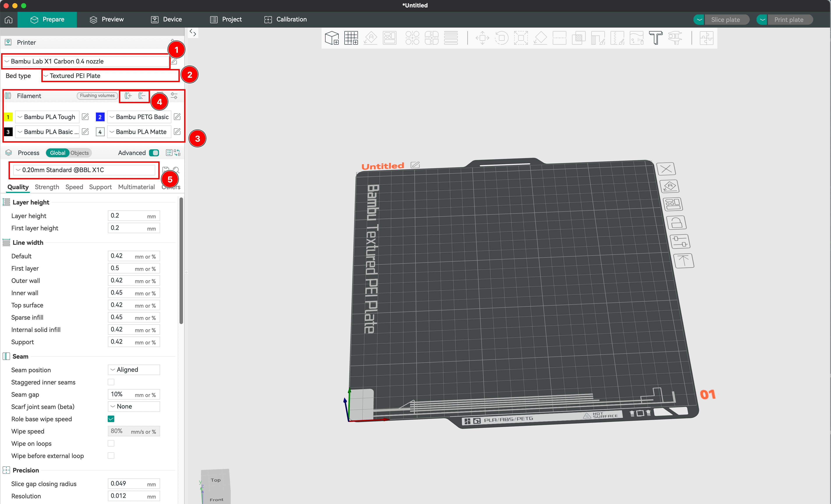This screenshot has width=831, height=504.
Task: Open the Slice plate dropdown arrow
Action: [x=699, y=19]
